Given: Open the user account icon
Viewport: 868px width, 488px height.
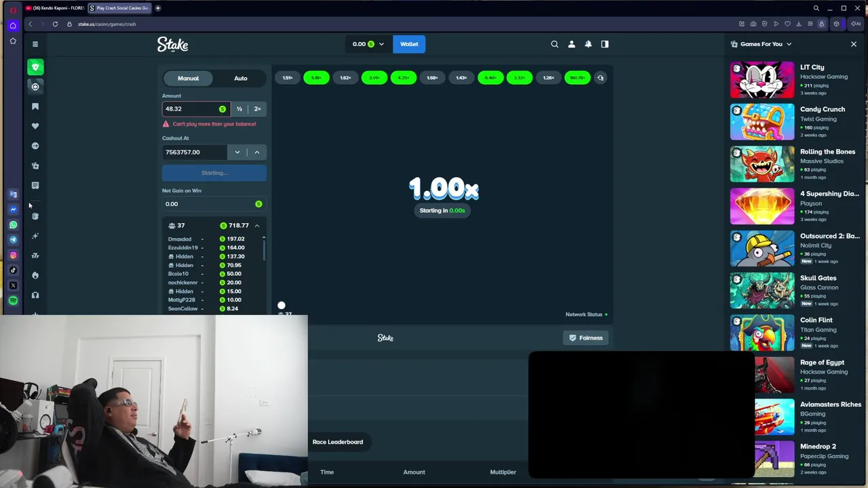Looking at the screenshot, I should (x=572, y=44).
